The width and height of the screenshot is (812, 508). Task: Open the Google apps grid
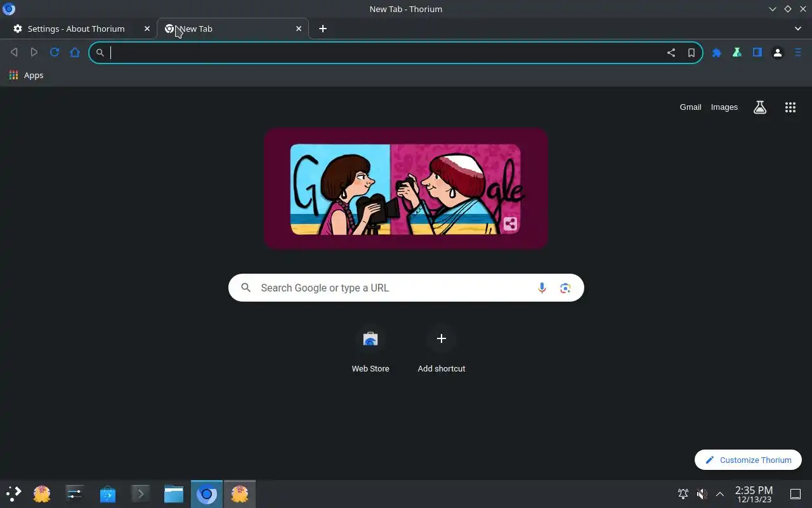point(790,107)
